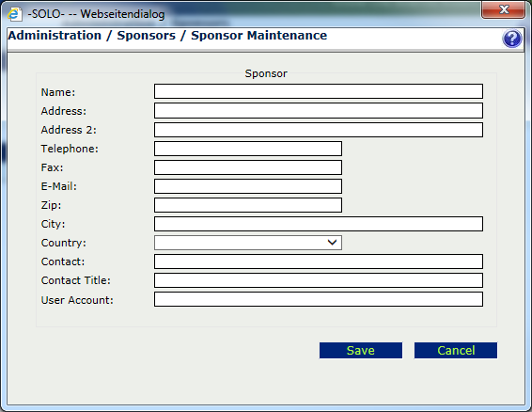
Task: Focus the Name input field
Action: point(319,91)
